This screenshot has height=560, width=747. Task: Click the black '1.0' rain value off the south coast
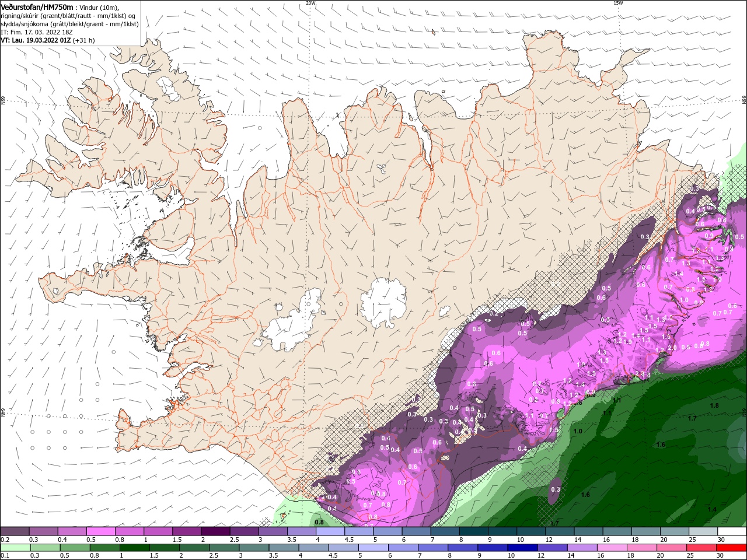(x=578, y=431)
